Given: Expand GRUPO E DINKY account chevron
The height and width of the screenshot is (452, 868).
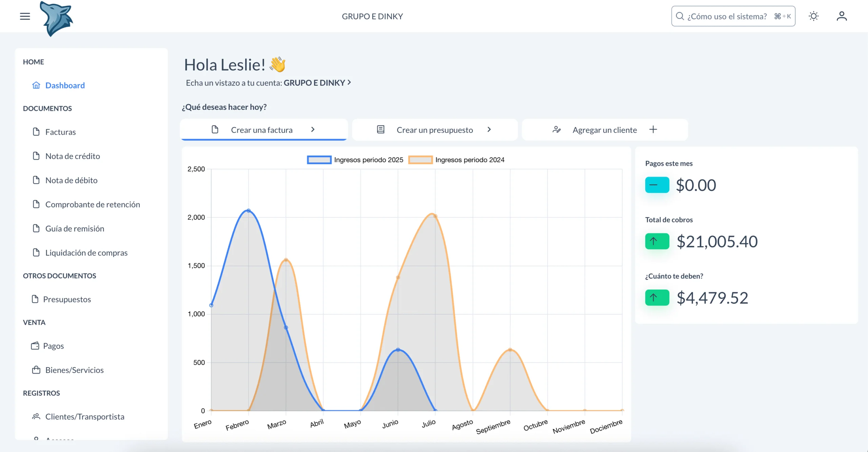Looking at the screenshot, I should point(349,82).
